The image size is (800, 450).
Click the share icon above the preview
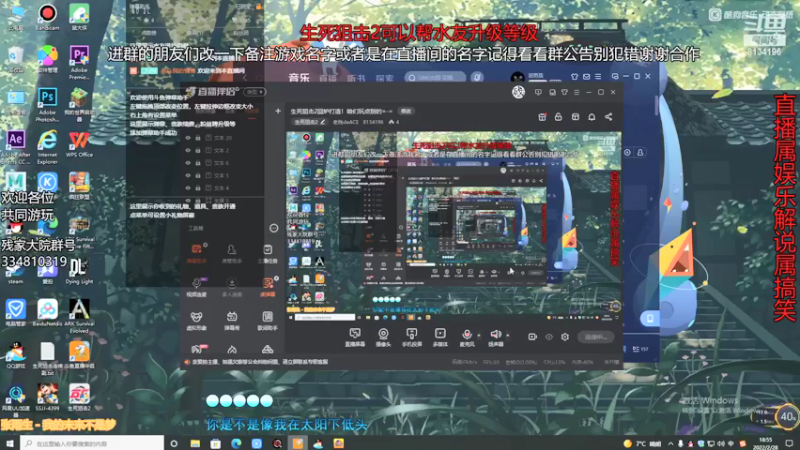609,117
